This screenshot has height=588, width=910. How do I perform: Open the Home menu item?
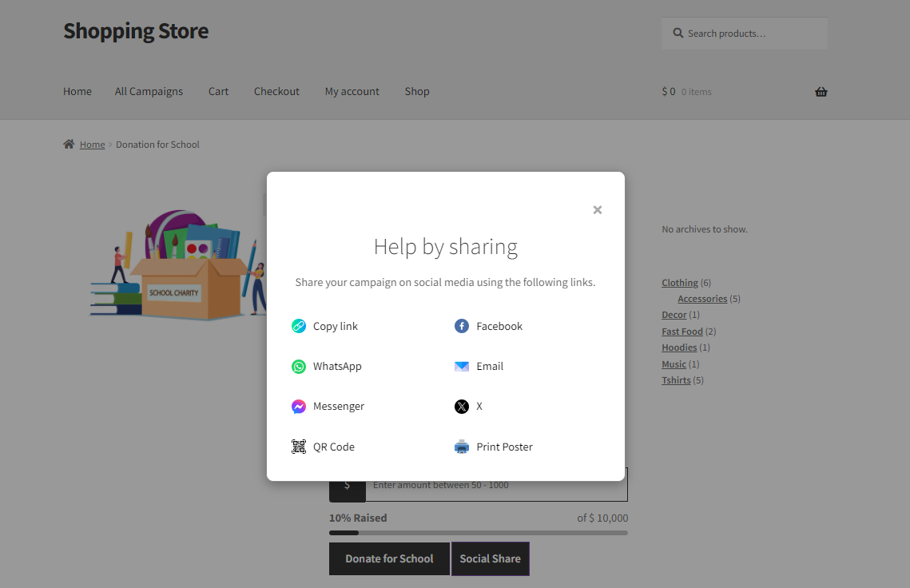point(77,91)
